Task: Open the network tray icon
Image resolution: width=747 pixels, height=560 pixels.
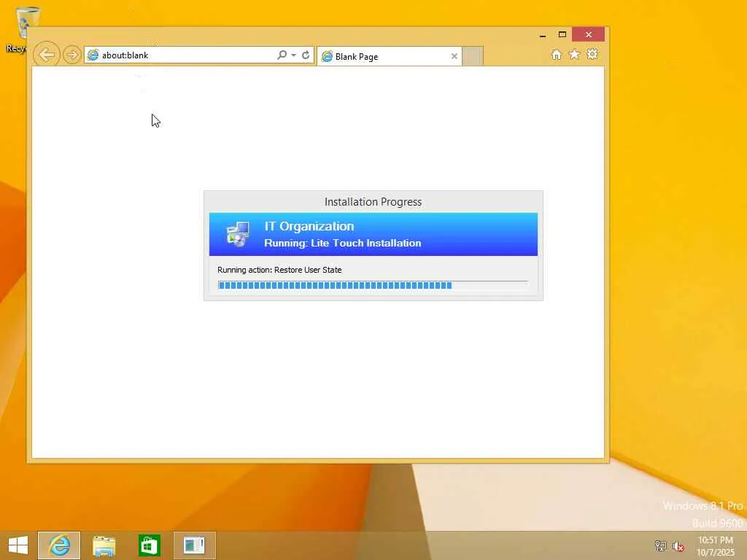Action: [x=660, y=545]
